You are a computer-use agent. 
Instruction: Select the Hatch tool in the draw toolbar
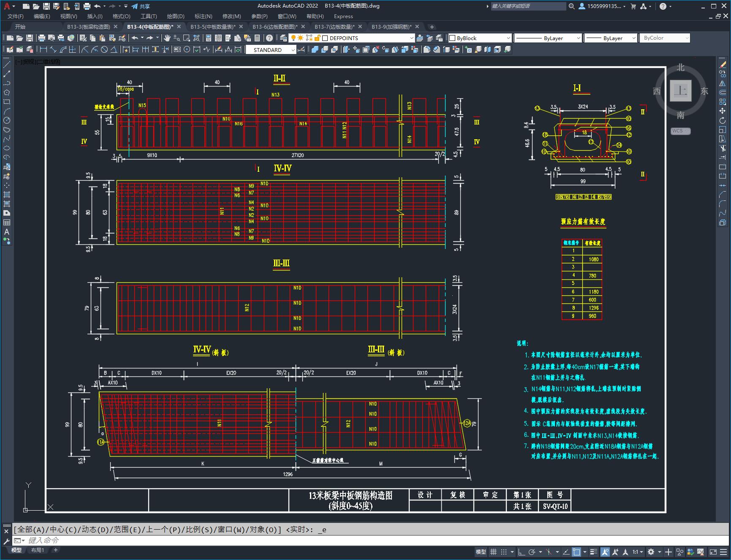(x=7, y=195)
